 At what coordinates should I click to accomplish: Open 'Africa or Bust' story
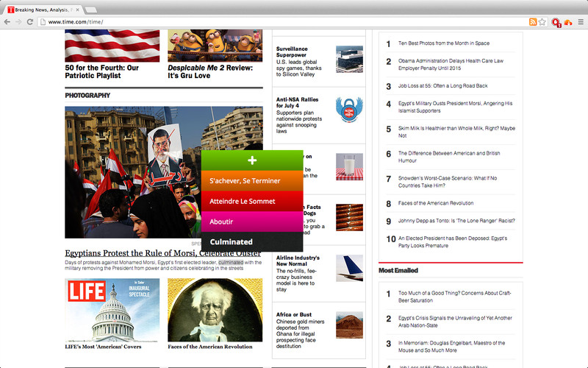293,314
